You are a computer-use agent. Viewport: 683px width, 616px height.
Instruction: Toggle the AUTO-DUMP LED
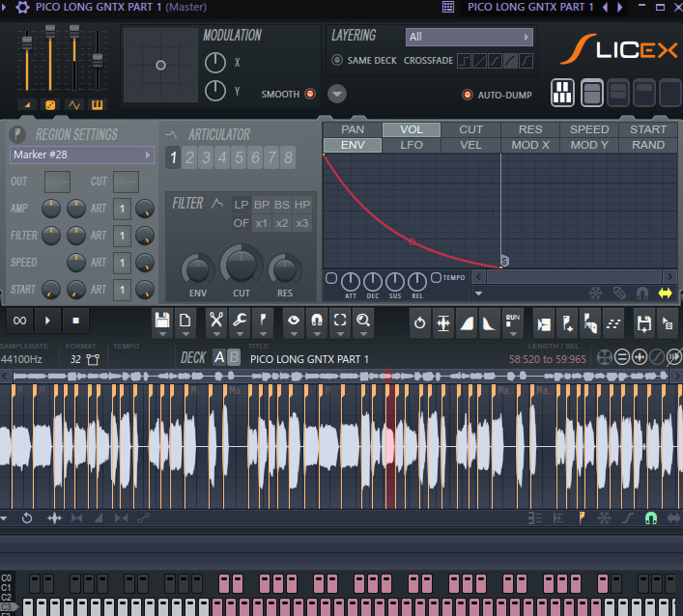[467, 95]
